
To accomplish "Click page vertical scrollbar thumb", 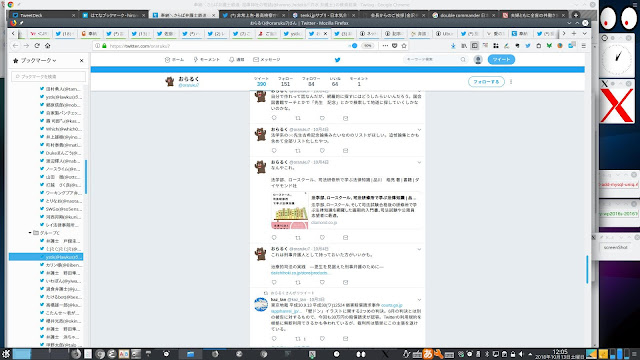I will point(587,269).
